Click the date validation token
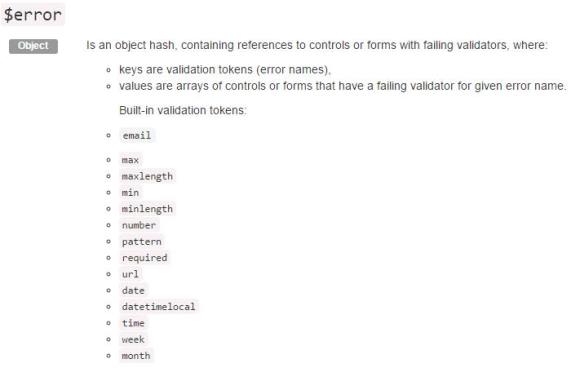580x368 pixels. coord(133,290)
